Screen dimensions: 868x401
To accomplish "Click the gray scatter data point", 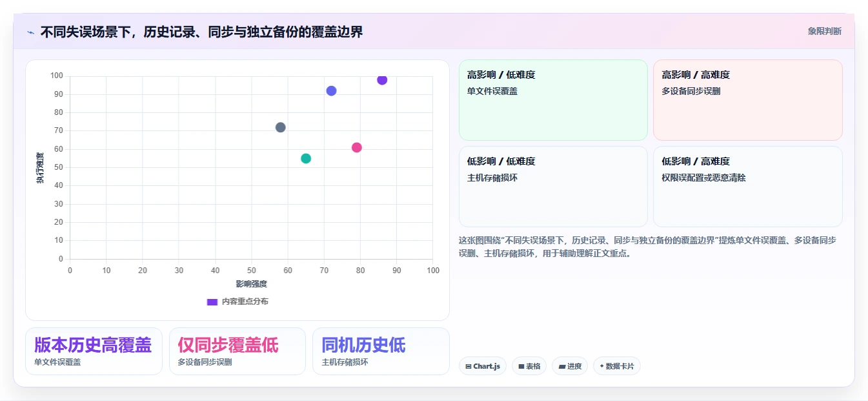I will pyautogui.click(x=280, y=127).
